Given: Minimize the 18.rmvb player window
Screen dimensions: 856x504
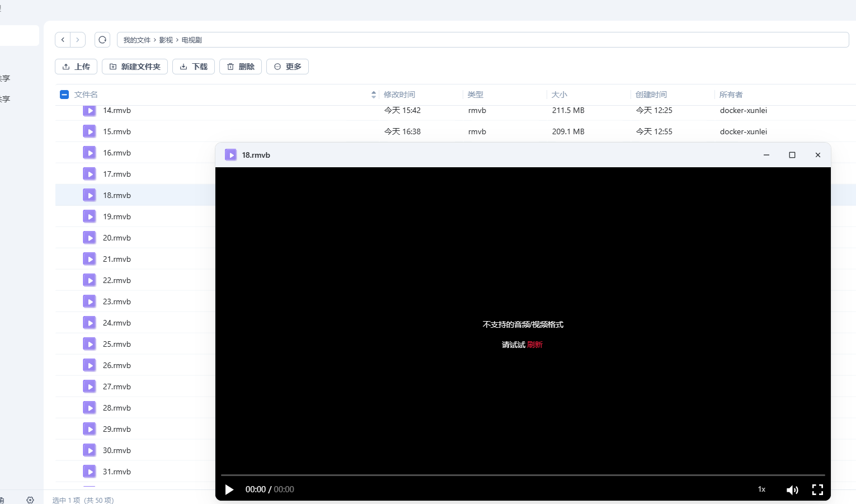Looking at the screenshot, I should coord(766,155).
